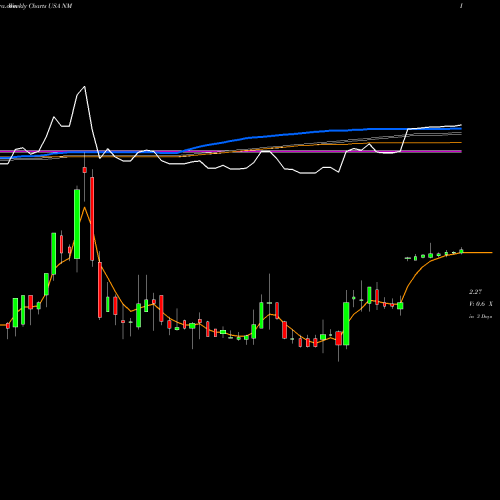Click the price value '2.27'
Viewport: 500px width, 500px height.
tap(475, 292)
